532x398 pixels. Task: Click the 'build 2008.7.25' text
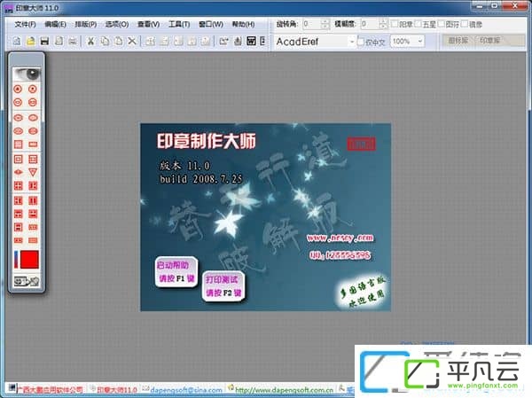(201, 179)
